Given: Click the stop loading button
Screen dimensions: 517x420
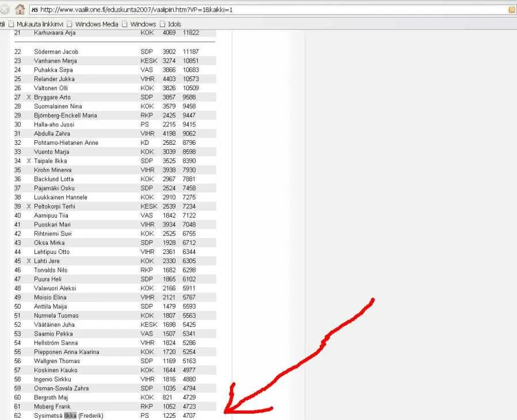Looking at the screenshot, I should pyautogui.click(x=4, y=9).
